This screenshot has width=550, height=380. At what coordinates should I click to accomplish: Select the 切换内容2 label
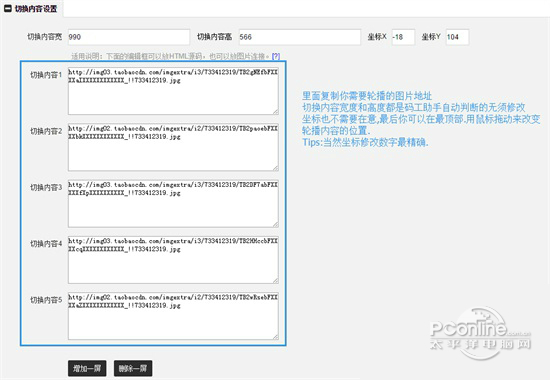[x=46, y=131]
